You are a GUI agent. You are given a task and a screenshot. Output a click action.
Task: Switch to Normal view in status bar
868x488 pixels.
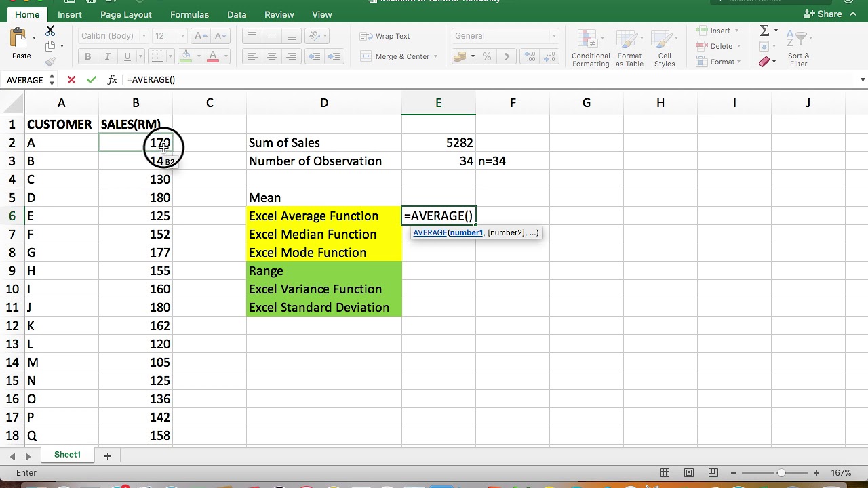click(665, 473)
